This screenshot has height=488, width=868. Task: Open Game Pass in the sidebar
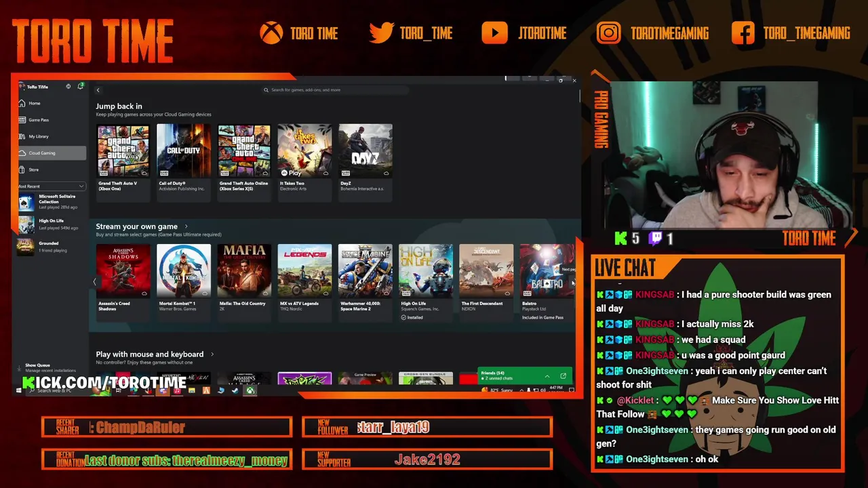click(x=52, y=120)
